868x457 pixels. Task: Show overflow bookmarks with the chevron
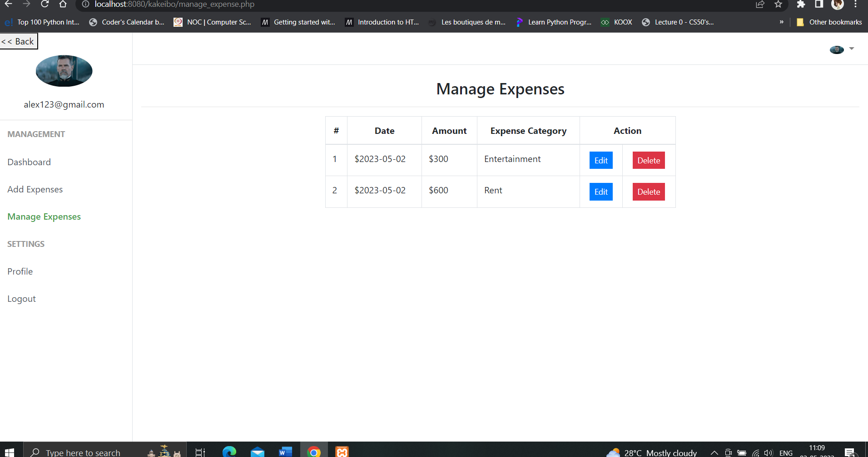click(781, 22)
